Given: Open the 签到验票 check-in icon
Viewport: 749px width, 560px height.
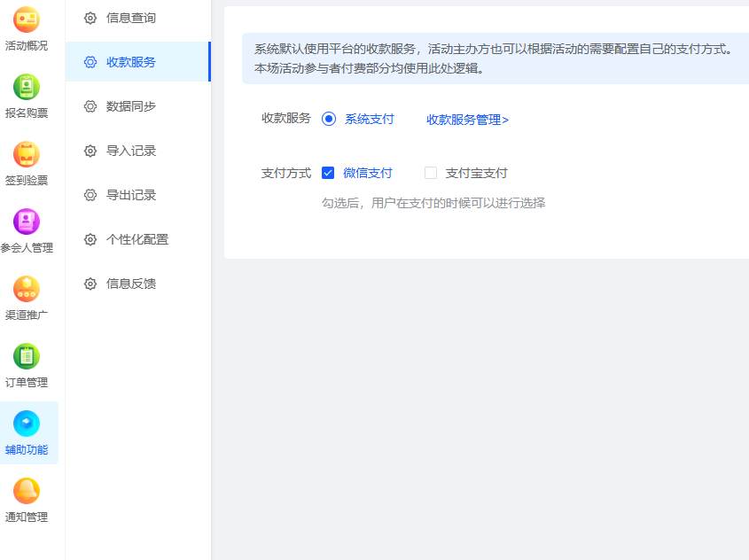Looking at the screenshot, I should [x=27, y=154].
